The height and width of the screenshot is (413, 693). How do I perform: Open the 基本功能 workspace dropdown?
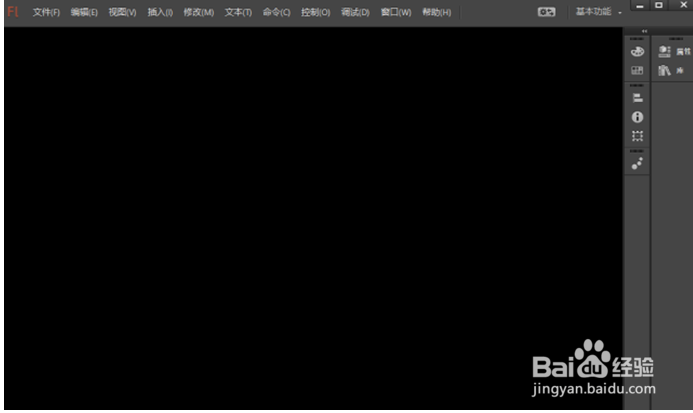tap(598, 11)
